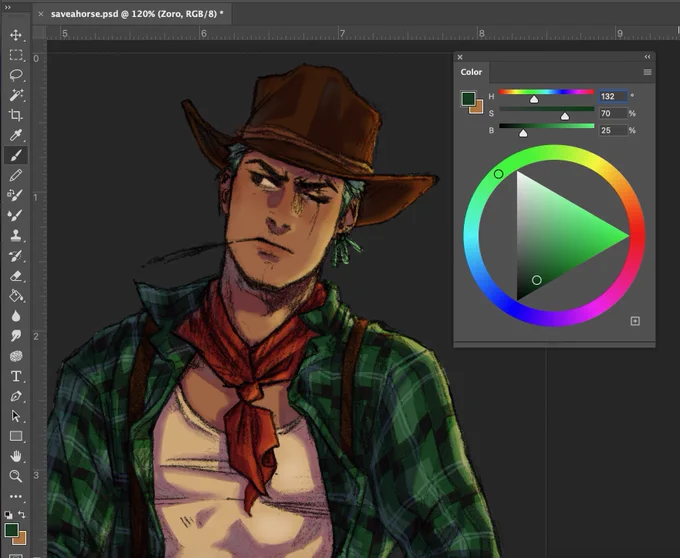
Task: Select the Mixer Brush tool
Action: (x=16, y=215)
